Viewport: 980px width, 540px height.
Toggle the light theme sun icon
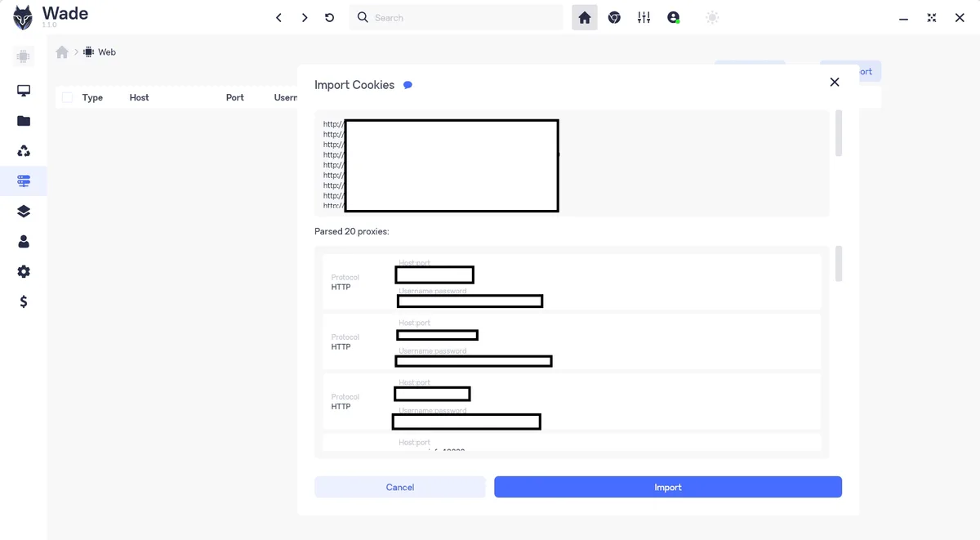(712, 17)
